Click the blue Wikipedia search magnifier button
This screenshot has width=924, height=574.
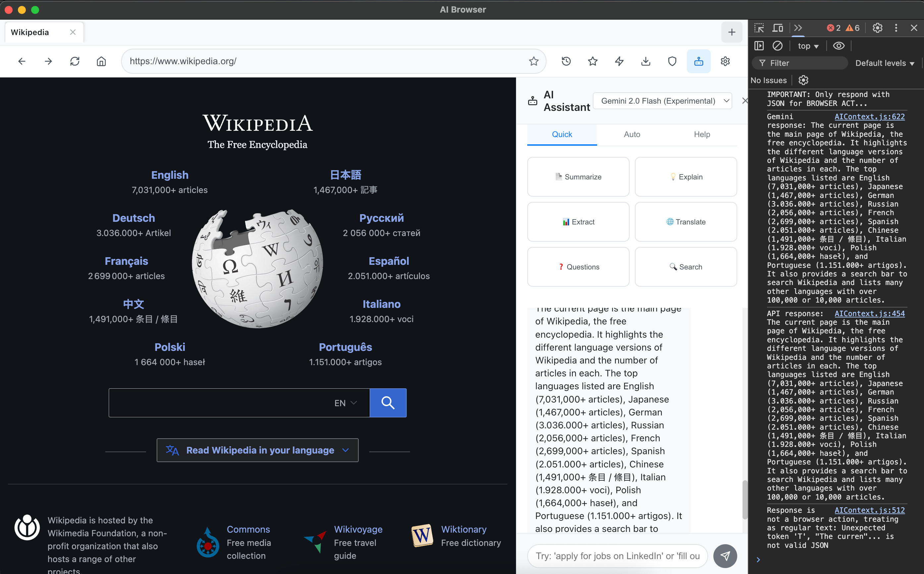388,403
